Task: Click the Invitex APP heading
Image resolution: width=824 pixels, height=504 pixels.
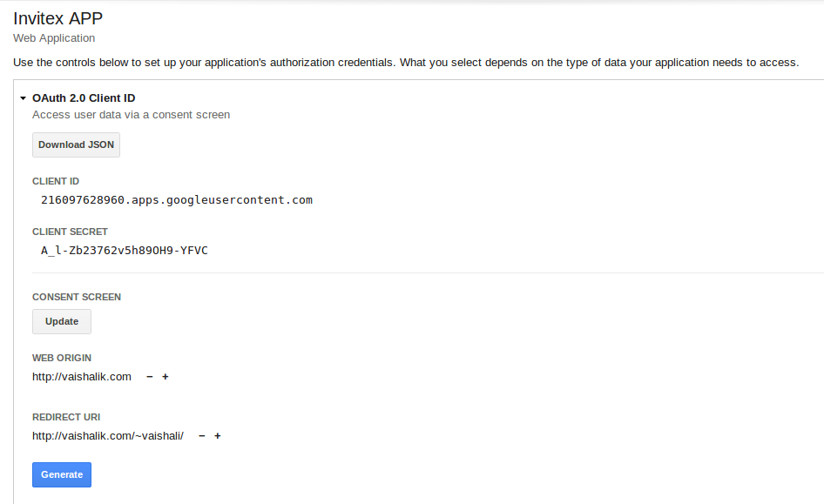Action: click(57, 17)
